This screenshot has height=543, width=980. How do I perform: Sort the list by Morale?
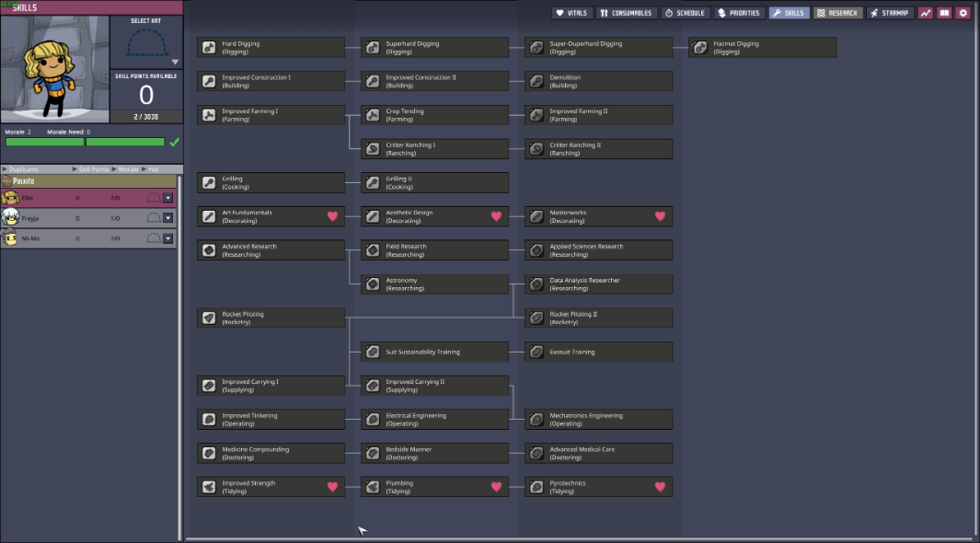pos(125,169)
